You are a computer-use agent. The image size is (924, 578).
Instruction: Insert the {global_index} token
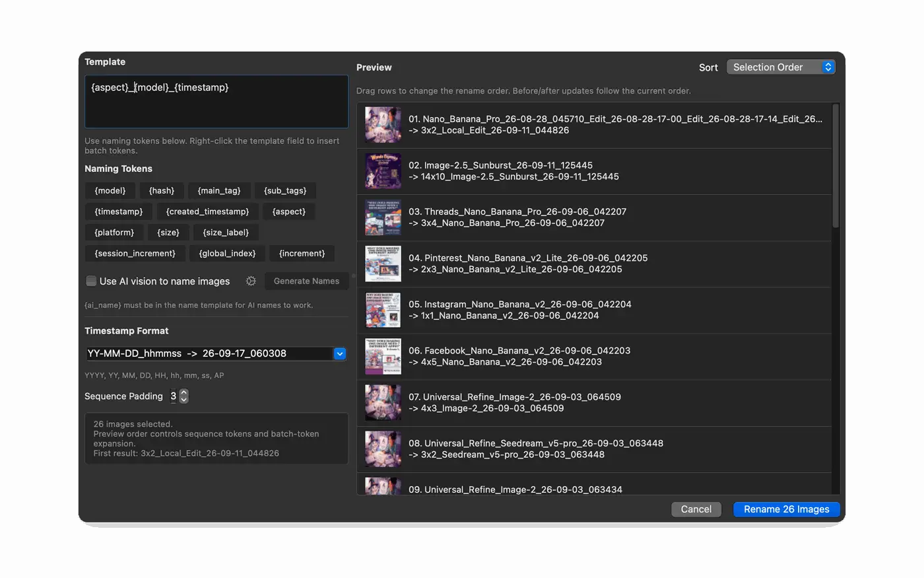click(x=227, y=254)
